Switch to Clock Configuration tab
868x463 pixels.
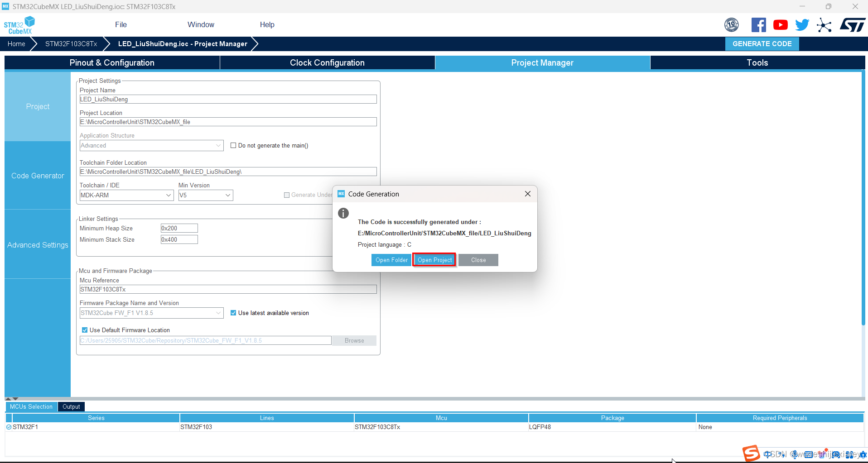pyautogui.click(x=327, y=62)
